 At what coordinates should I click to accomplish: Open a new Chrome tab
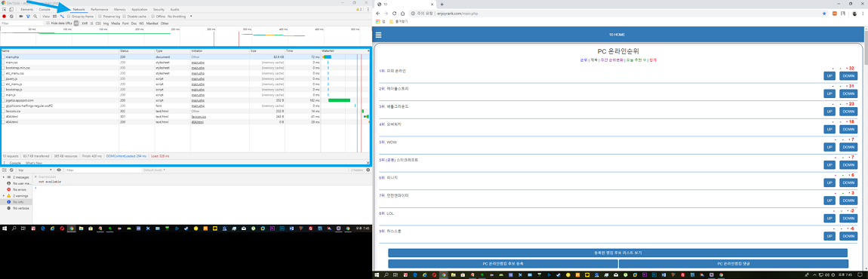point(442,5)
